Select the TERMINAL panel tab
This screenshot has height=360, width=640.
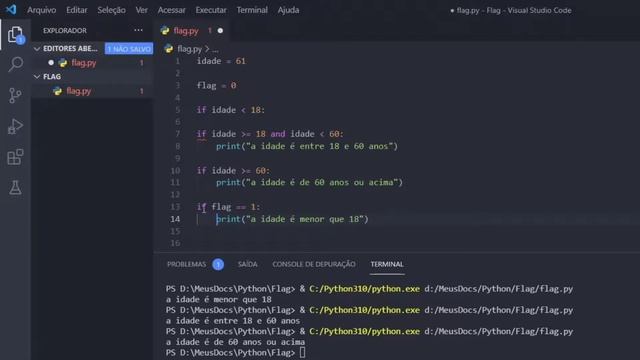387,264
